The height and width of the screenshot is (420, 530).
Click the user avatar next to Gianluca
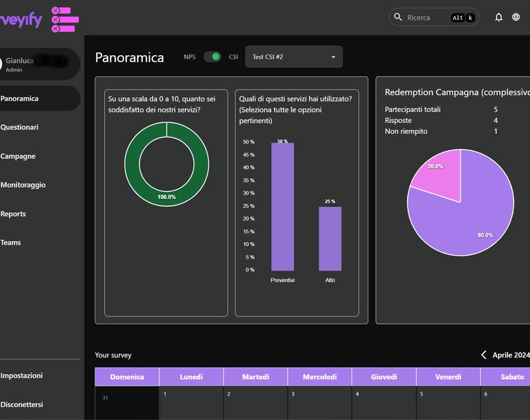pyautogui.click(x=1, y=64)
